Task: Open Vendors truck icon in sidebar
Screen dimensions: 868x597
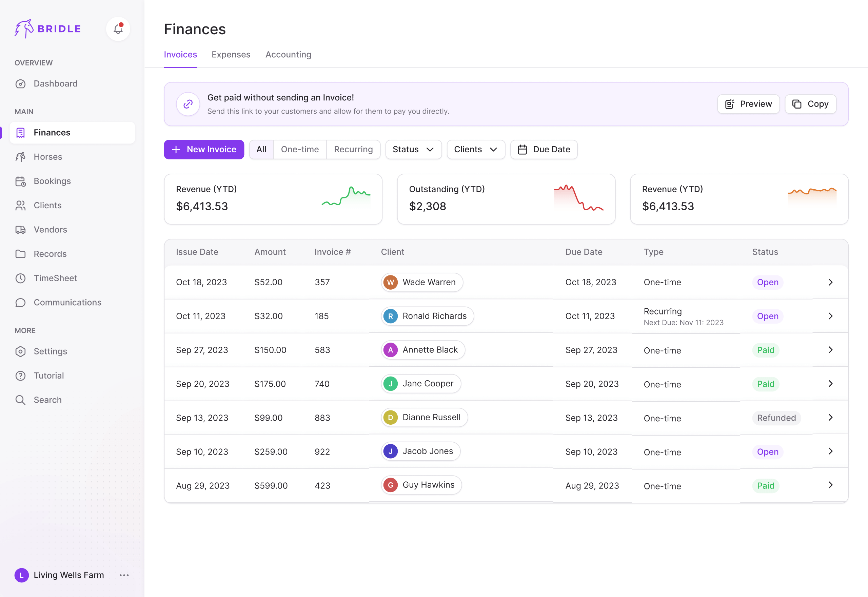Action: point(21,230)
